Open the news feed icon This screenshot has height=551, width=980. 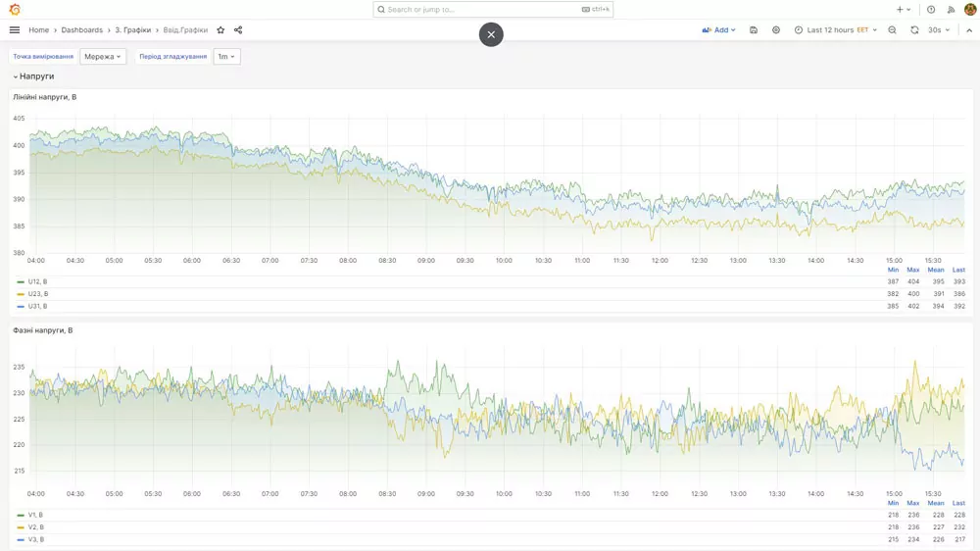(x=951, y=10)
